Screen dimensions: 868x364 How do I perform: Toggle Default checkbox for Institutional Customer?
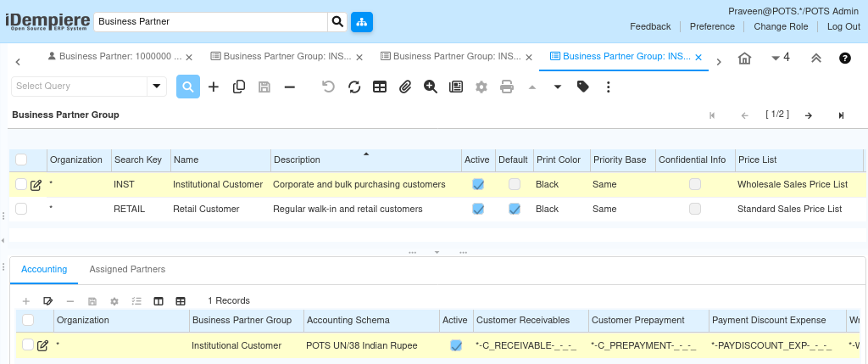point(515,184)
